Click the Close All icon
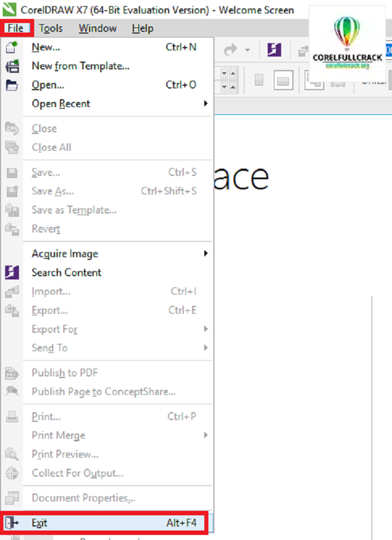Image resolution: width=392 pixels, height=540 pixels. (x=12, y=147)
